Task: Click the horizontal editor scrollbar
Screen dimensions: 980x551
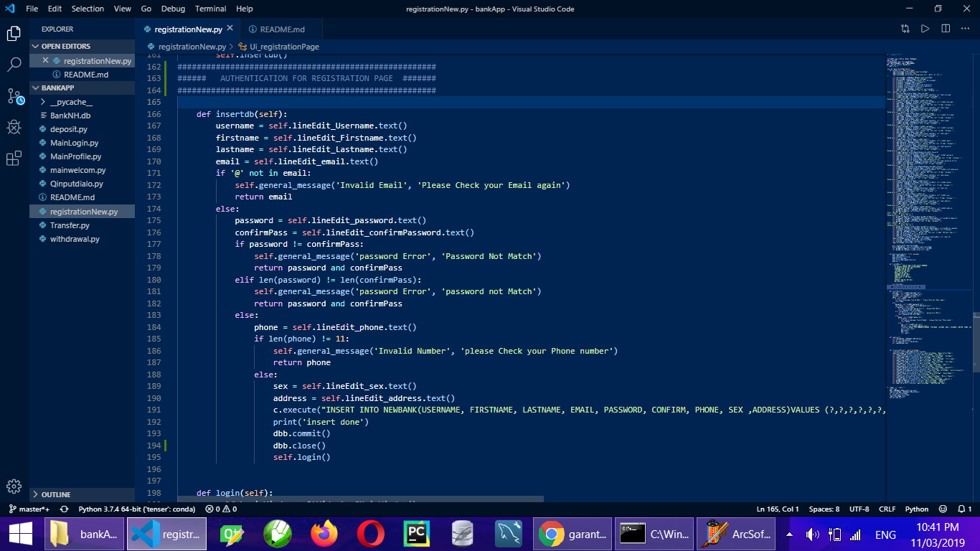Action: (x=360, y=499)
